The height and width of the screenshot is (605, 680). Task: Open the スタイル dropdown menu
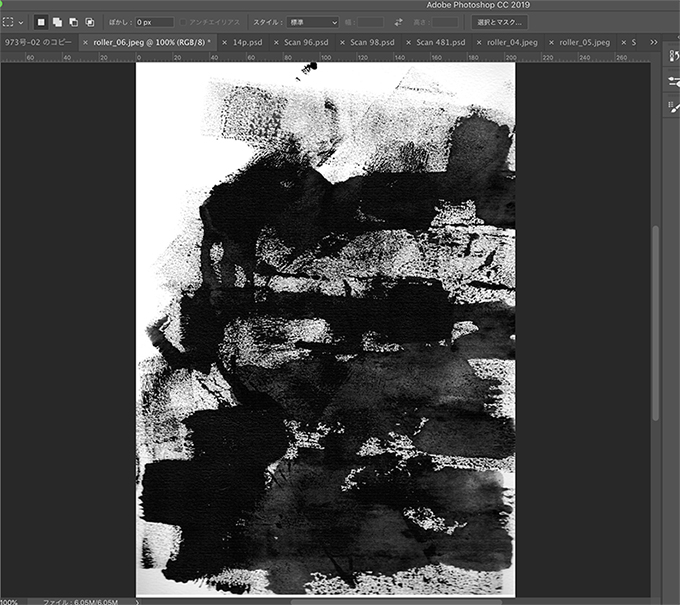point(311,21)
